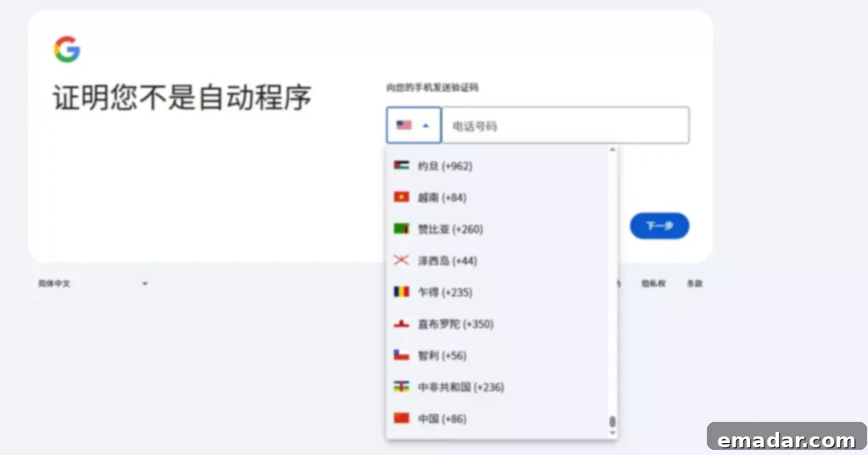Select 越南 (+84) from the list
868x455 pixels.
coord(497,197)
